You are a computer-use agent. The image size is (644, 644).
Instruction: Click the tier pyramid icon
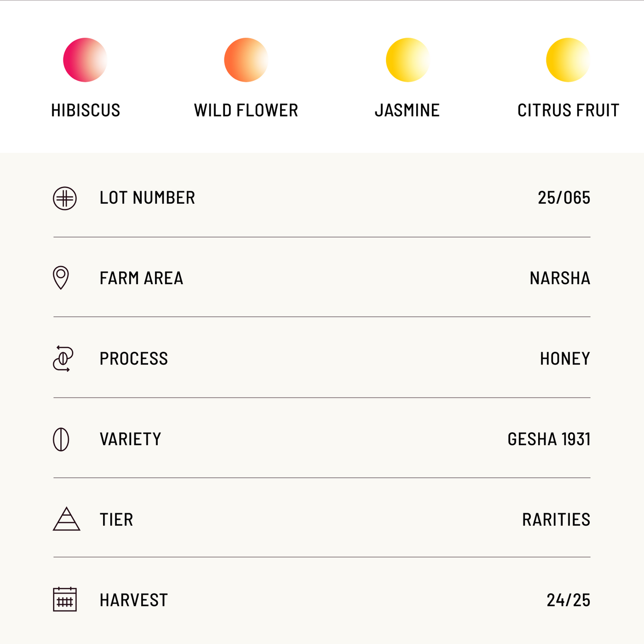pos(66,519)
